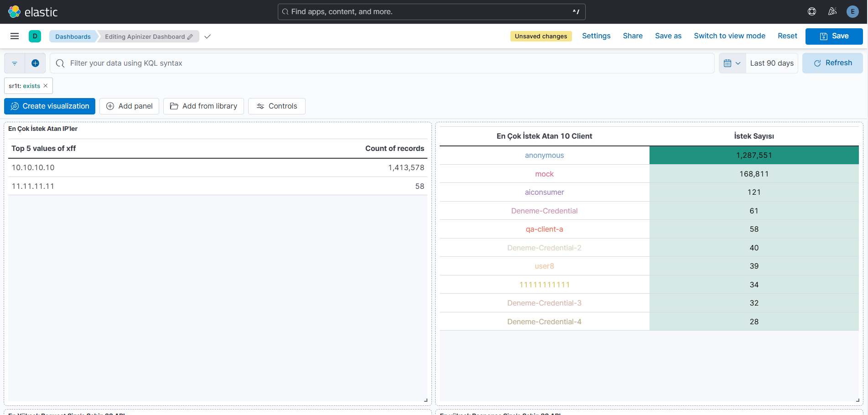Open Save as dialog
868x415 pixels.
pos(668,36)
